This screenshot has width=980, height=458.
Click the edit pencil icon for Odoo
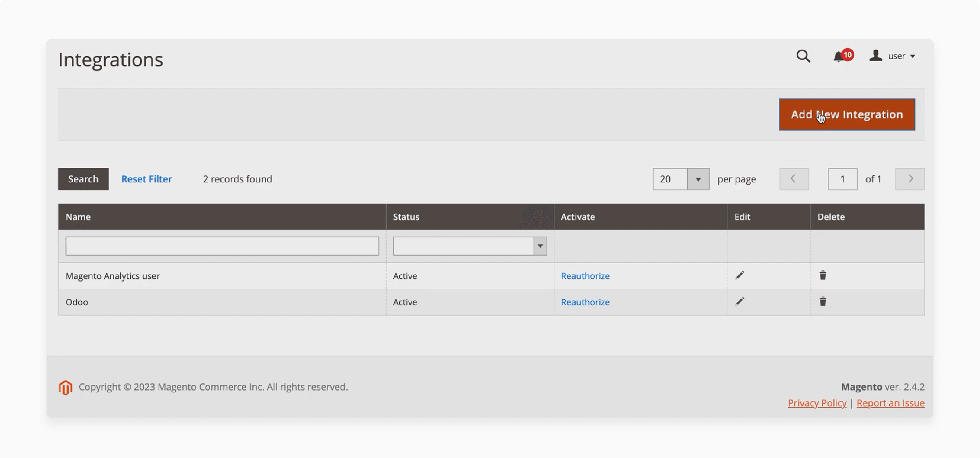tap(740, 302)
